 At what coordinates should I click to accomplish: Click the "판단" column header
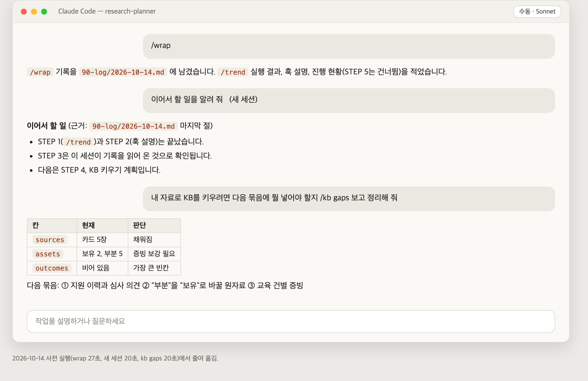coord(154,226)
